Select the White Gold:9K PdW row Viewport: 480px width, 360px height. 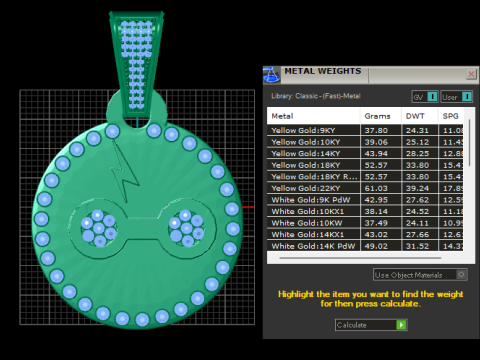coord(365,200)
